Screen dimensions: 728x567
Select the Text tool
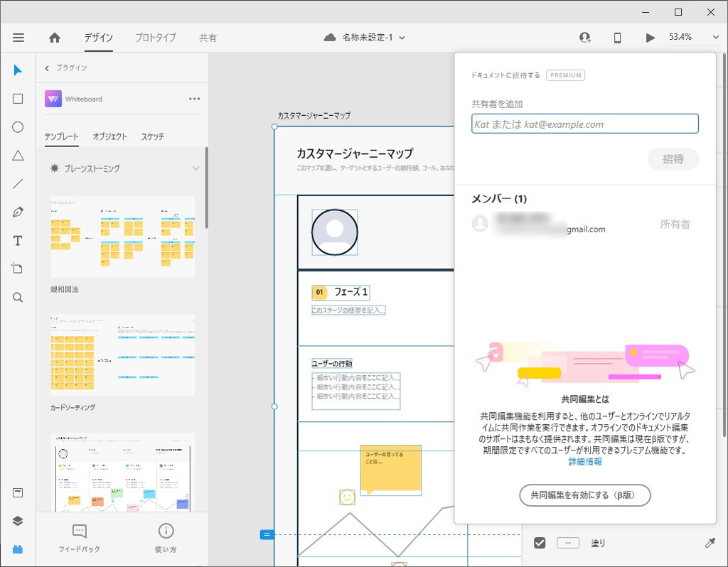click(x=17, y=240)
